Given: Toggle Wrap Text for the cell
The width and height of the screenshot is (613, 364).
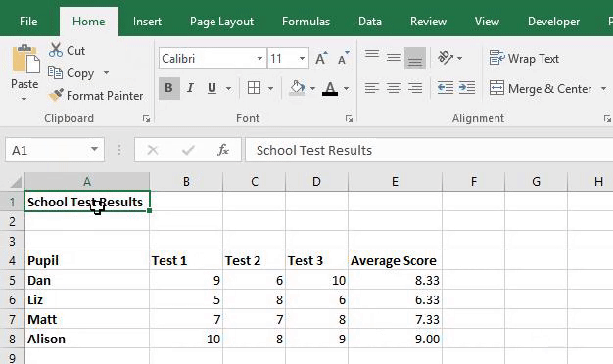Looking at the screenshot, I should 524,58.
